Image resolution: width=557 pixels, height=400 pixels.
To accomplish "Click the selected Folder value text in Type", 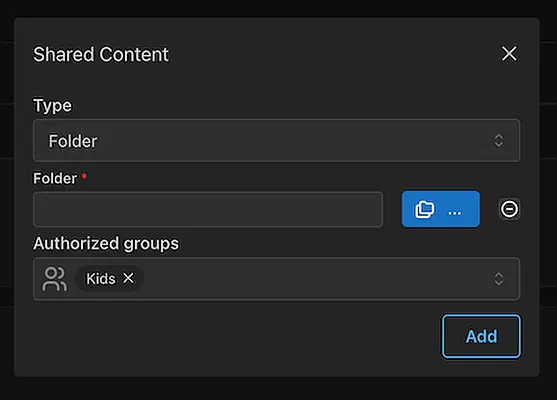I will click(73, 141).
